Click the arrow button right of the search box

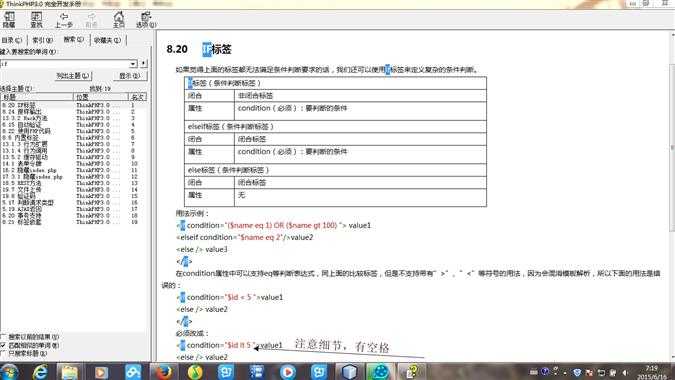(x=143, y=63)
